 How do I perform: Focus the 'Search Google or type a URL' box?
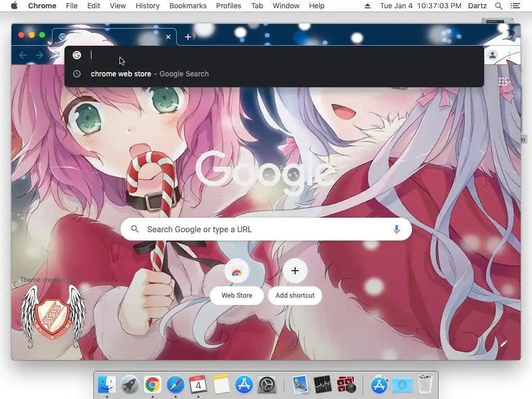(266, 229)
